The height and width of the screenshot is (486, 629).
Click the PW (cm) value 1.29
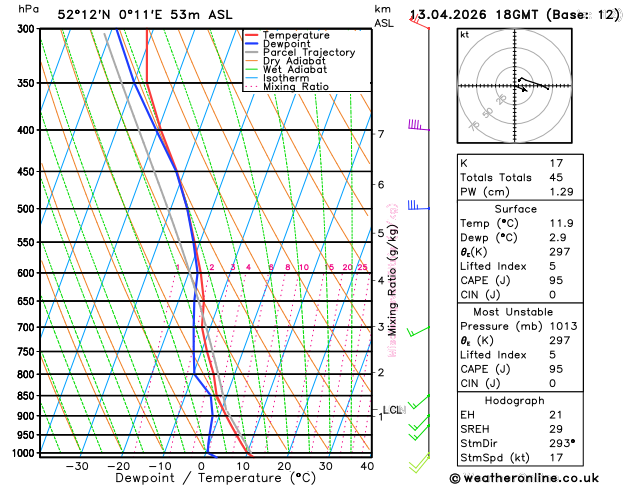click(561, 192)
